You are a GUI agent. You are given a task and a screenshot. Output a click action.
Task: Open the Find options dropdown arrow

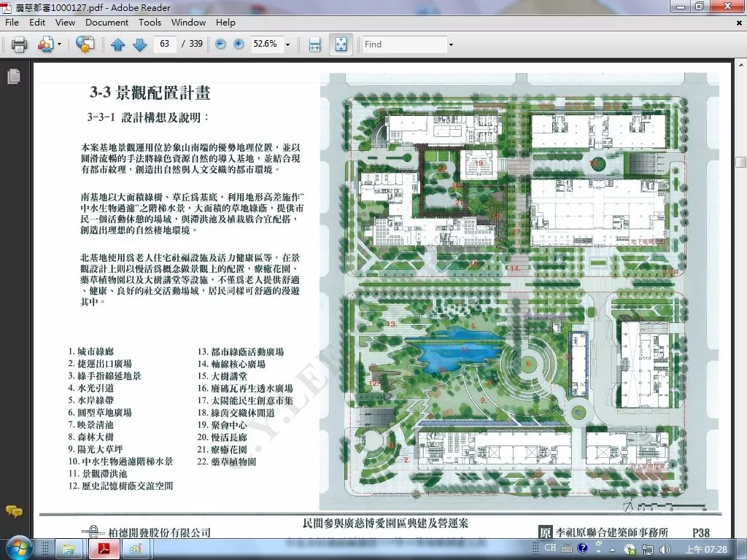point(451,44)
